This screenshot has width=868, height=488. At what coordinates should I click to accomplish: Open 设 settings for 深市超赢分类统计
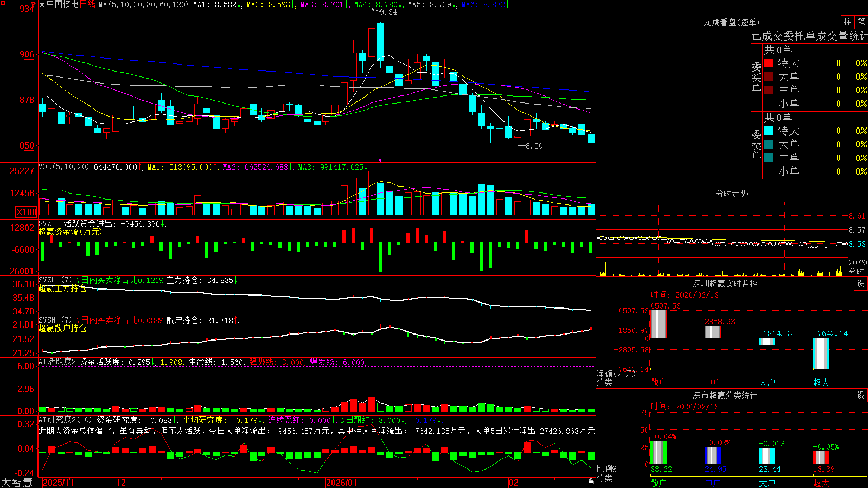[x=861, y=395]
